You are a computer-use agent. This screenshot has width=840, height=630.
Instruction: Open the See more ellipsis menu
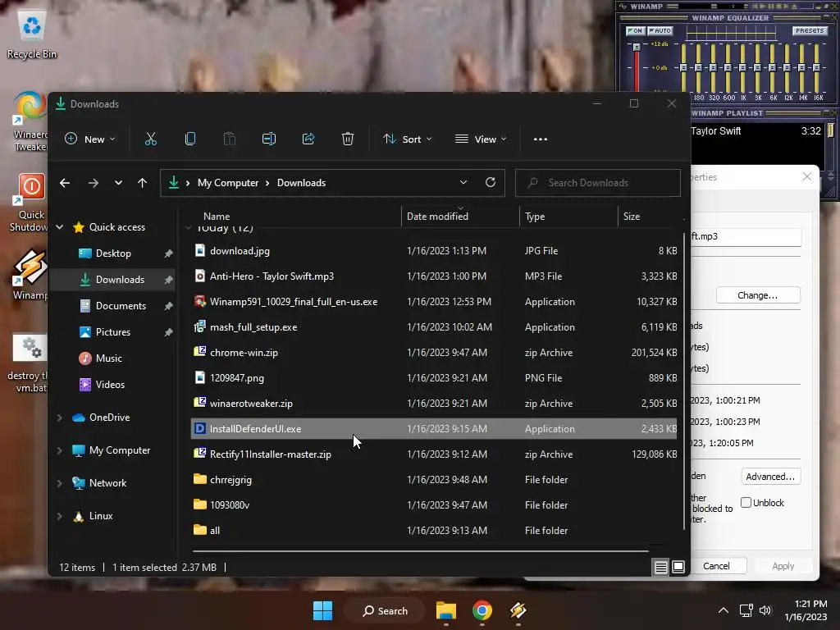pyautogui.click(x=541, y=139)
